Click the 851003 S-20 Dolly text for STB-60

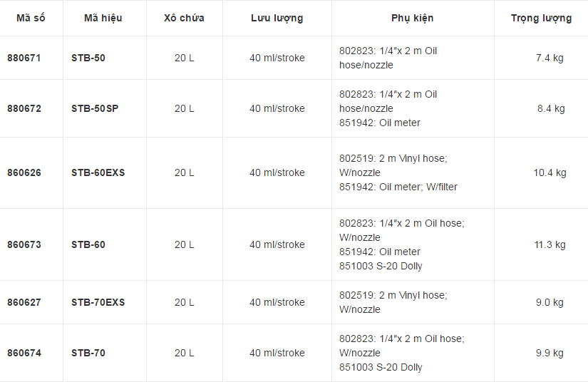tap(381, 266)
